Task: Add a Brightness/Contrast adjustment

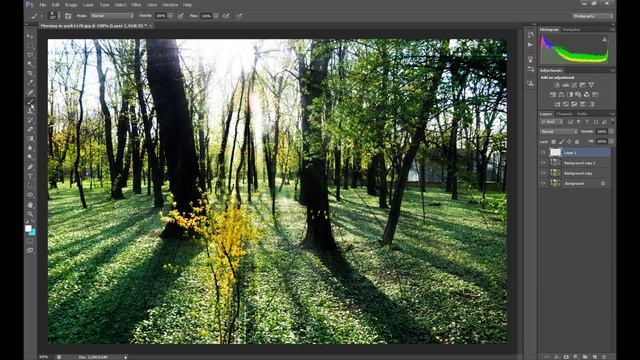Action: [x=557, y=85]
